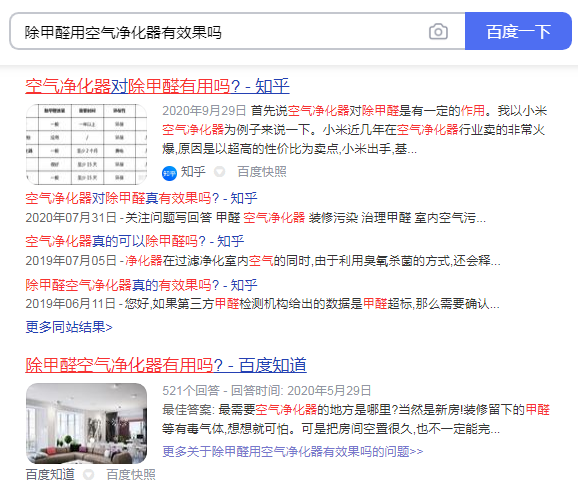Open 百度快照 for the 百度知道 result
The width and height of the screenshot is (578, 491).
[x=131, y=474]
